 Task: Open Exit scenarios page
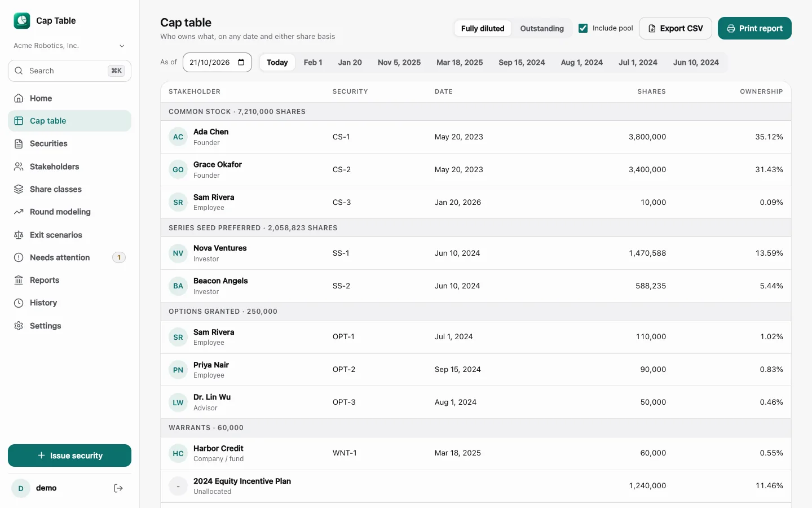69,235
